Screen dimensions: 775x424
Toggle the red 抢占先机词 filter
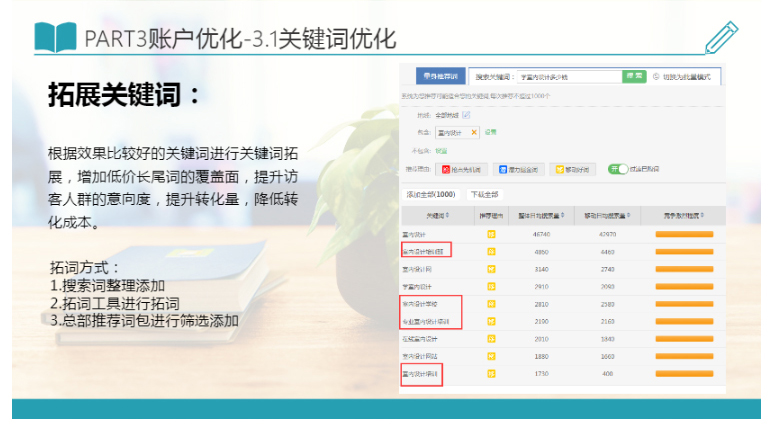click(460, 170)
